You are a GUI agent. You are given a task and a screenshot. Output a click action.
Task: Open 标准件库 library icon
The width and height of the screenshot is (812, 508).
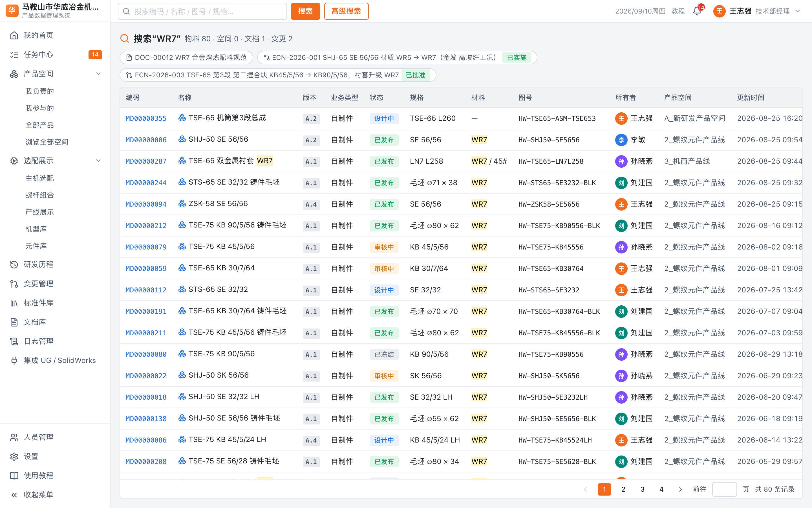click(x=14, y=303)
